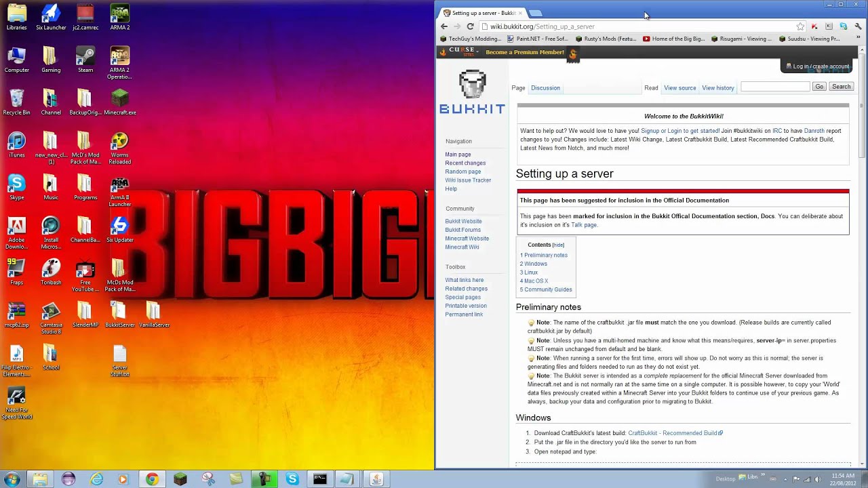Open the BukkitServer desktop folder
This screenshot has width=868, height=488.
point(120,315)
